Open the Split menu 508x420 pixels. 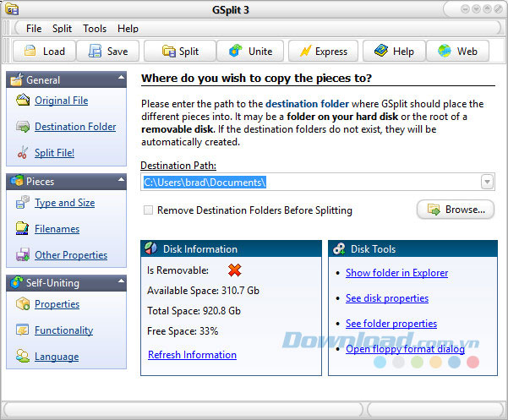tap(62, 29)
